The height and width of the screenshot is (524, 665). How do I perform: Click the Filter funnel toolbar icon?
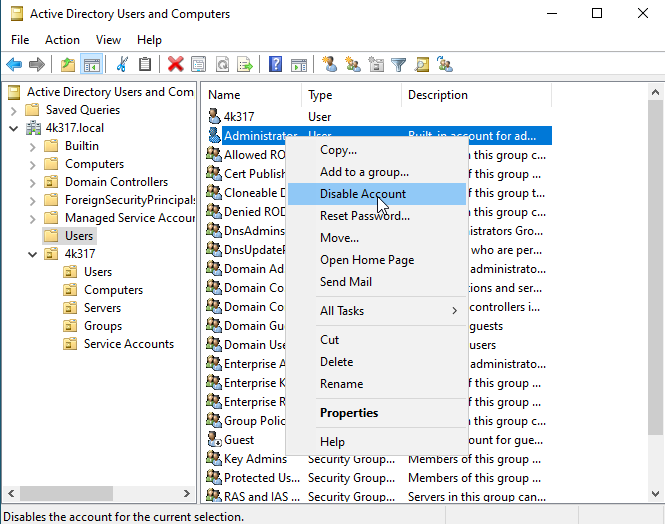click(x=399, y=64)
